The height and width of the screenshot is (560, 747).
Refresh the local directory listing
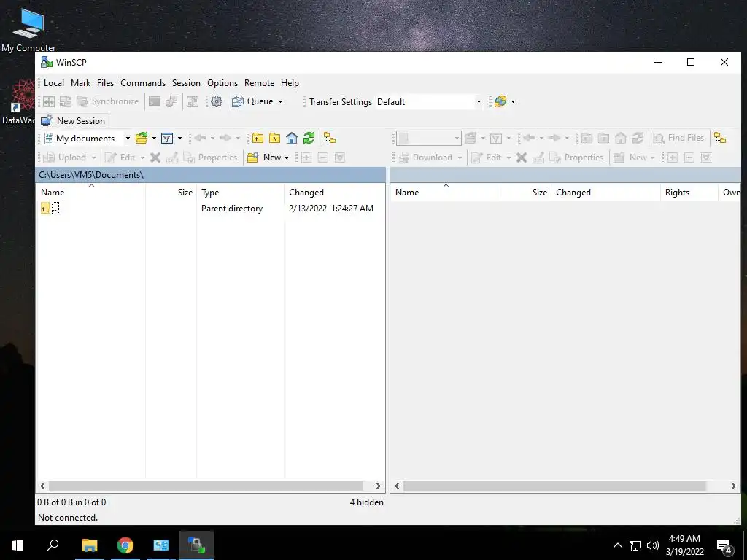coord(309,138)
